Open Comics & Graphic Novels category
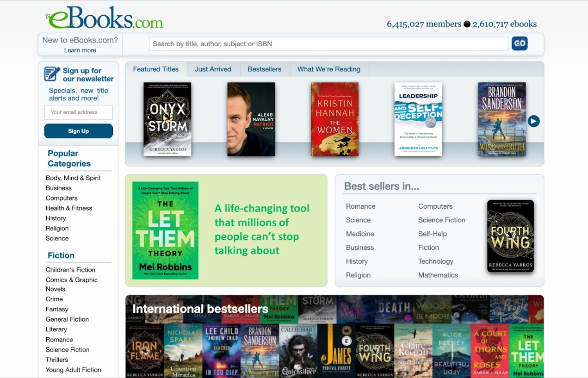588x378 pixels. [x=72, y=285]
